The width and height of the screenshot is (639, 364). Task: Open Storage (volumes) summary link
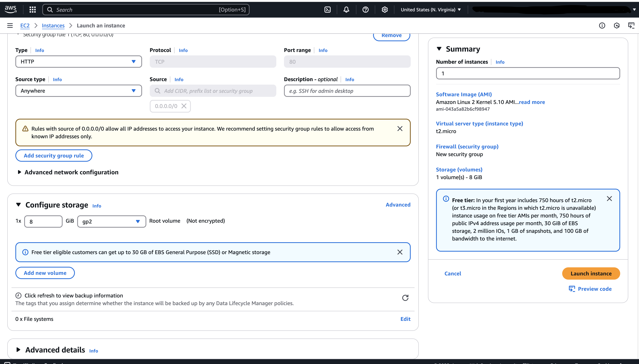[x=459, y=170]
